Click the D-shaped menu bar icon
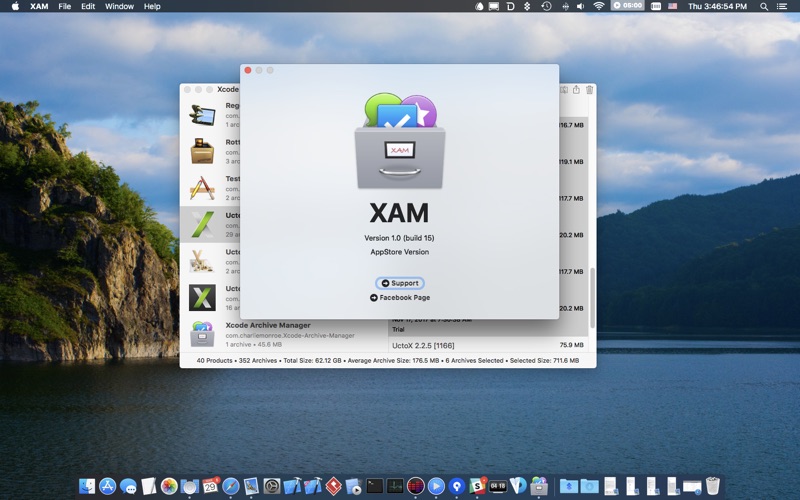The height and width of the screenshot is (500, 800). click(x=511, y=6)
